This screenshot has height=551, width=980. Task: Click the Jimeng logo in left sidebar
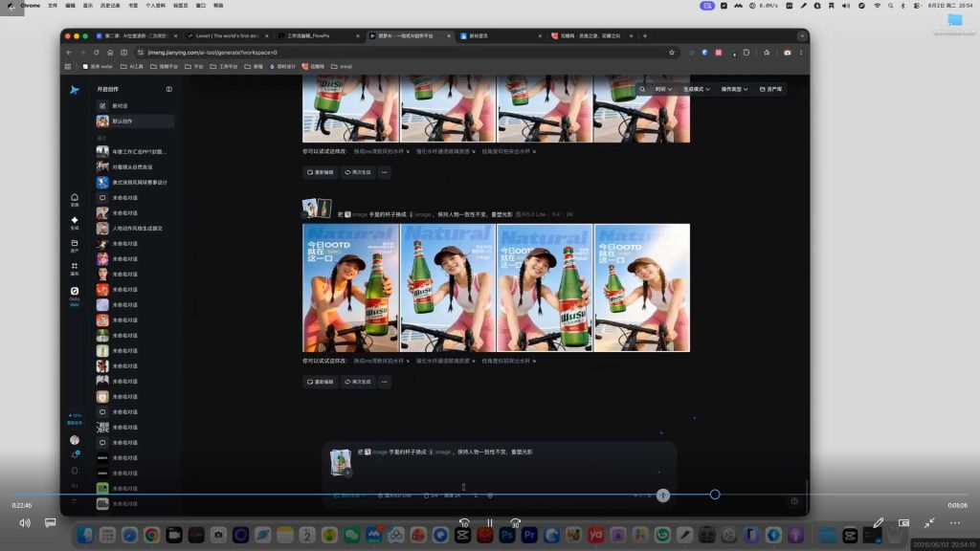(x=75, y=90)
